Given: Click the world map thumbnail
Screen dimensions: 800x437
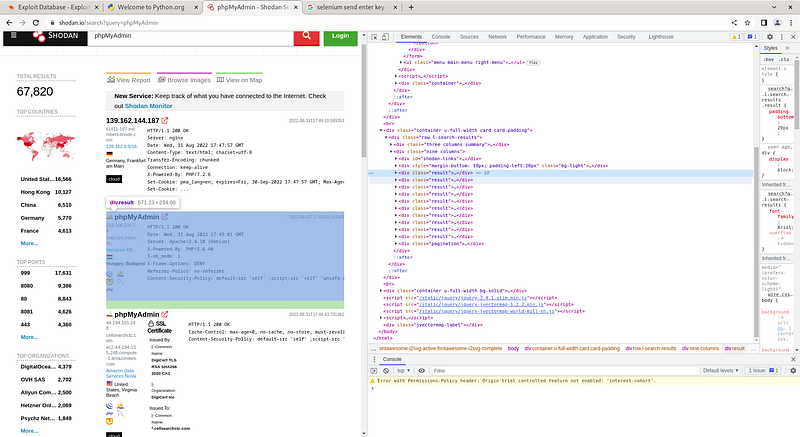Looking at the screenshot, I should 46,146.
